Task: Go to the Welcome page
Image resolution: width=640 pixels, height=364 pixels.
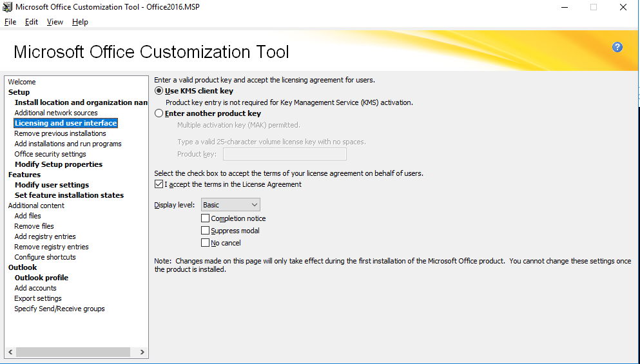Action: point(22,82)
